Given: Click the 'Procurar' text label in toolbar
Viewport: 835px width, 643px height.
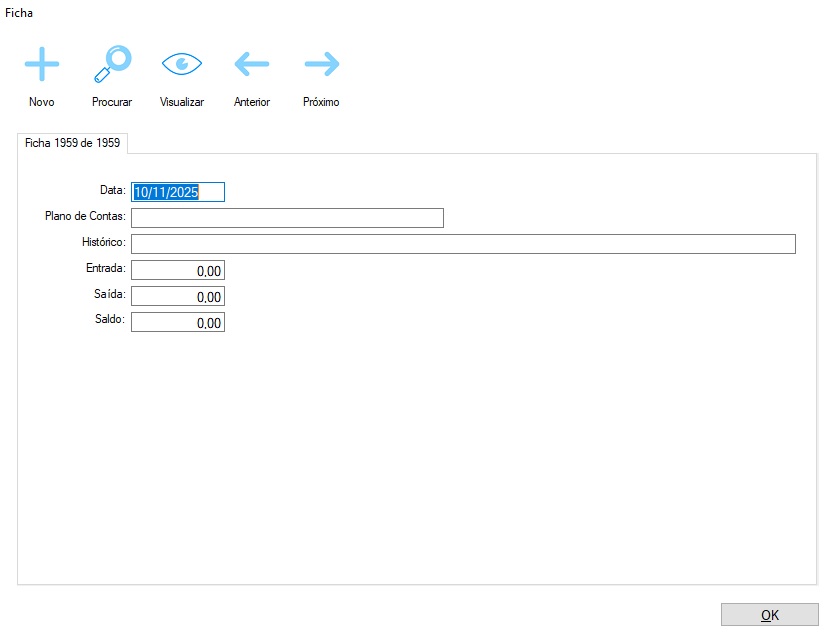Looking at the screenshot, I should (x=112, y=102).
